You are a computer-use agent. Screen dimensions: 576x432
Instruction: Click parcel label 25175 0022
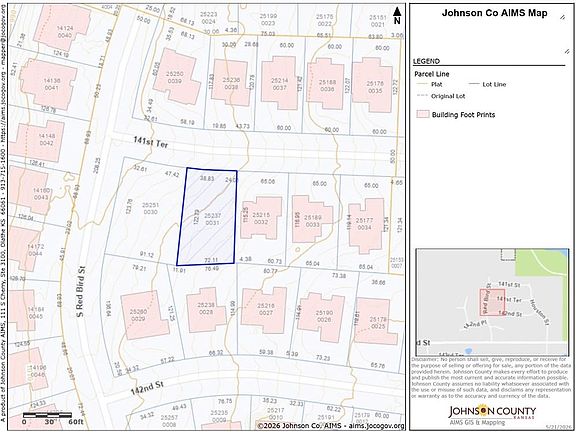pyautogui.click(x=325, y=20)
